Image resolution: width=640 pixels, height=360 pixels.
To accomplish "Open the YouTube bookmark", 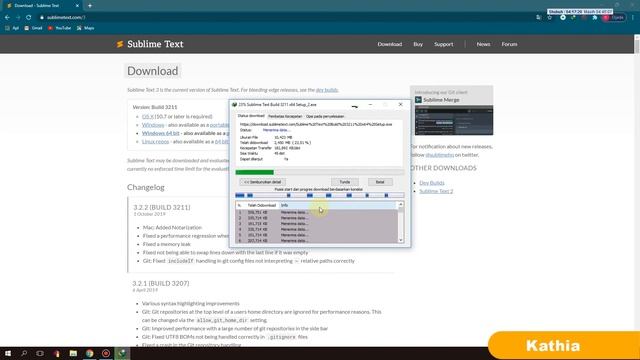I will [x=60, y=28].
